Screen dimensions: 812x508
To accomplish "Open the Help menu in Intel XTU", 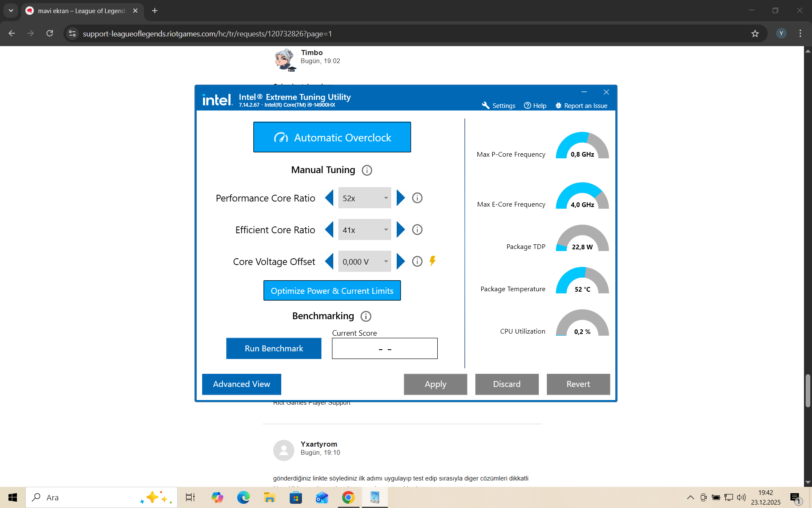I will coord(535,105).
